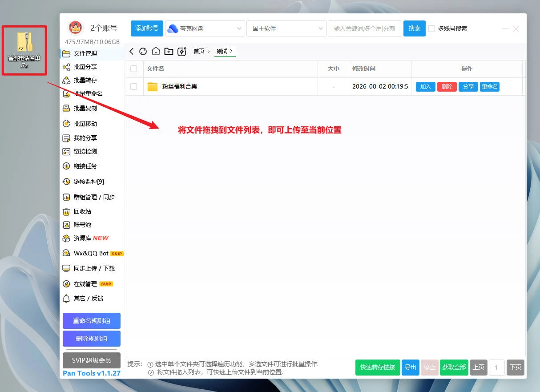Tick the checkbox for 粉丝福利合集 row
The width and height of the screenshot is (540, 392).
134,87
